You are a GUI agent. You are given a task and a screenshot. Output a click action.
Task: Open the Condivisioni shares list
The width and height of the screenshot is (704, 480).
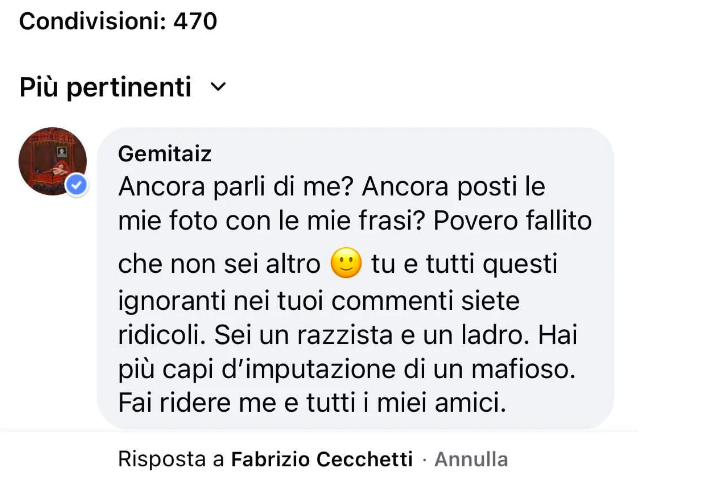click(x=92, y=20)
